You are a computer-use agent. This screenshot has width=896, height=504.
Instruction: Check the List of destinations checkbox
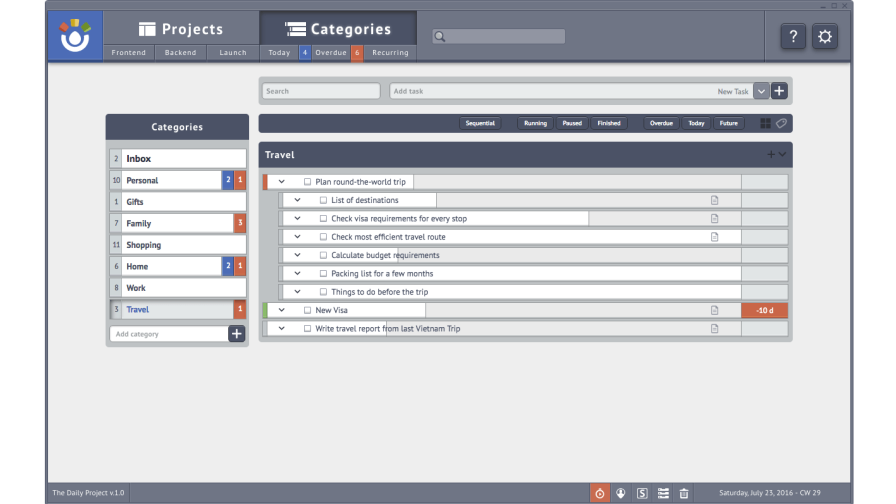323,200
